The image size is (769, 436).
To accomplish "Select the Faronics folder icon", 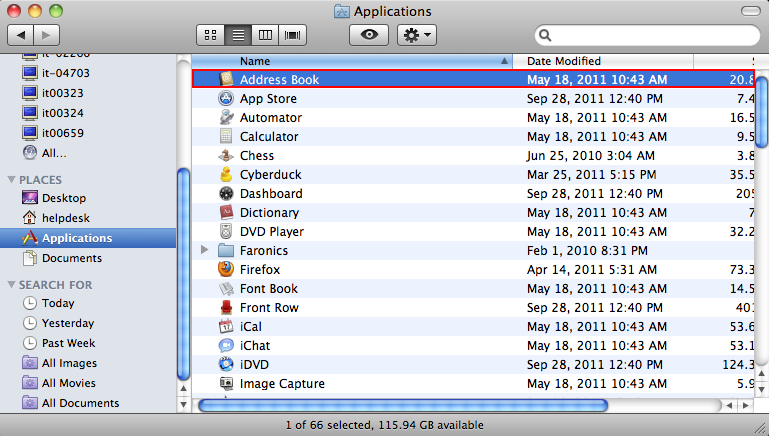I will 226,251.
